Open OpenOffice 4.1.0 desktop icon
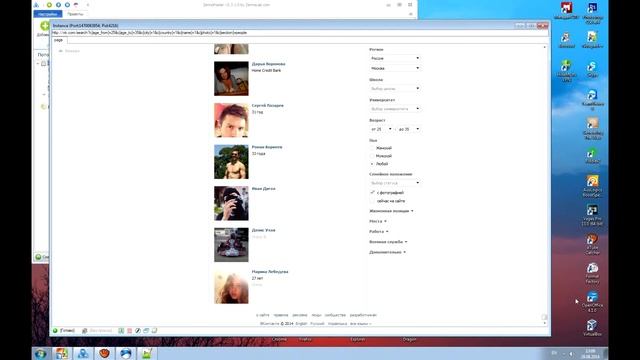This screenshot has width=640, height=360. click(592, 302)
